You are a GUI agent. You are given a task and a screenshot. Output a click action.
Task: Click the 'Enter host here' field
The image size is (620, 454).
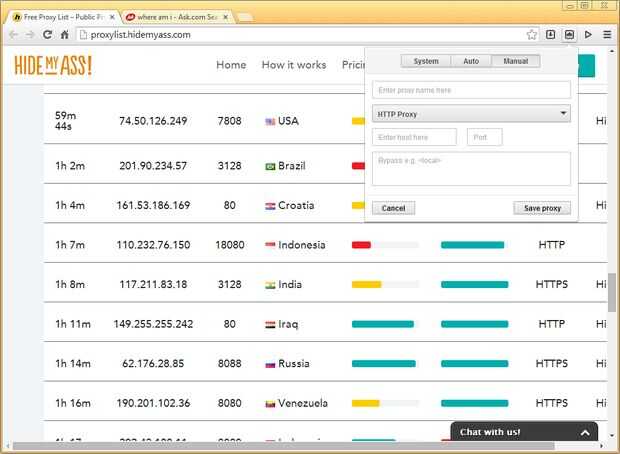pyautogui.click(x=414, y=137)
